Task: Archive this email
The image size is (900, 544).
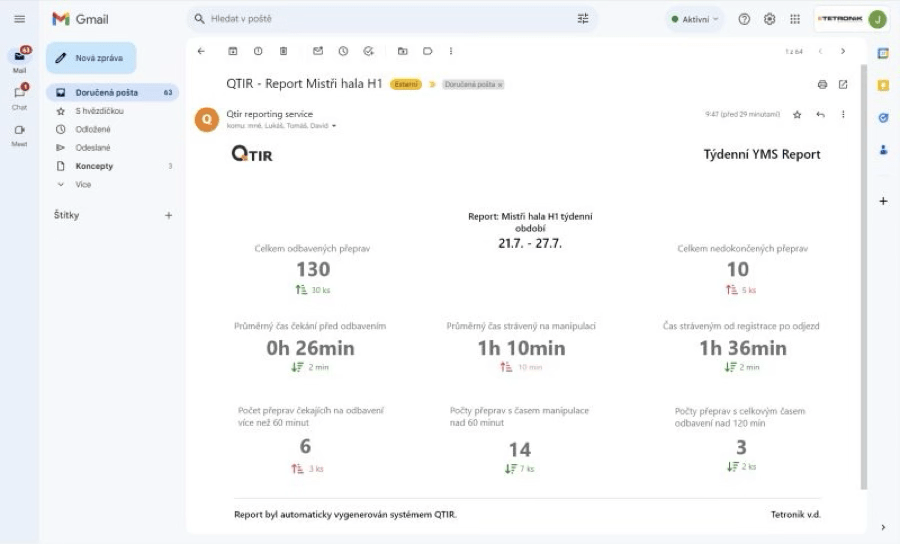Action: (232, 51)
